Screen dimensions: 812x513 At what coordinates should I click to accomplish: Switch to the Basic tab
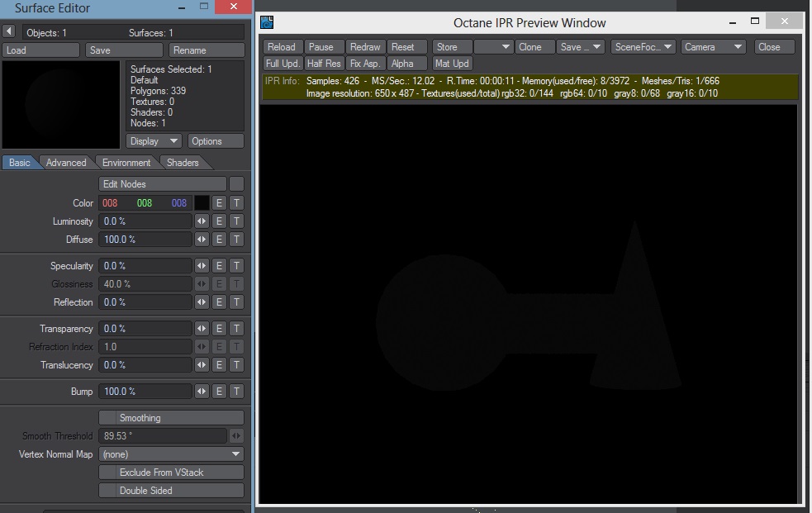[x=20, y=163]
